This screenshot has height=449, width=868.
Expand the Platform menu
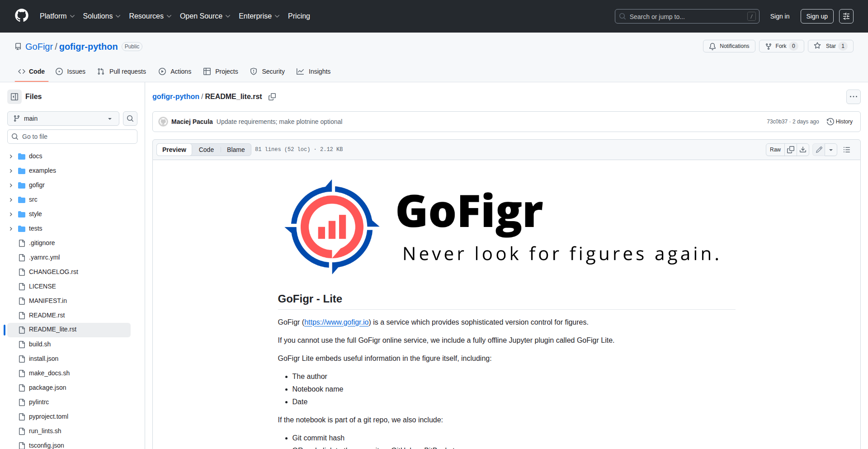pos(57,16)
